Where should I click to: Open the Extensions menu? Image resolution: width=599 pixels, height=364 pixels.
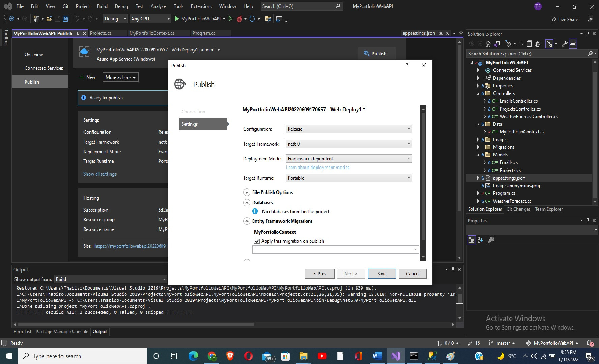pyautogui.click(x=202, y=6)
